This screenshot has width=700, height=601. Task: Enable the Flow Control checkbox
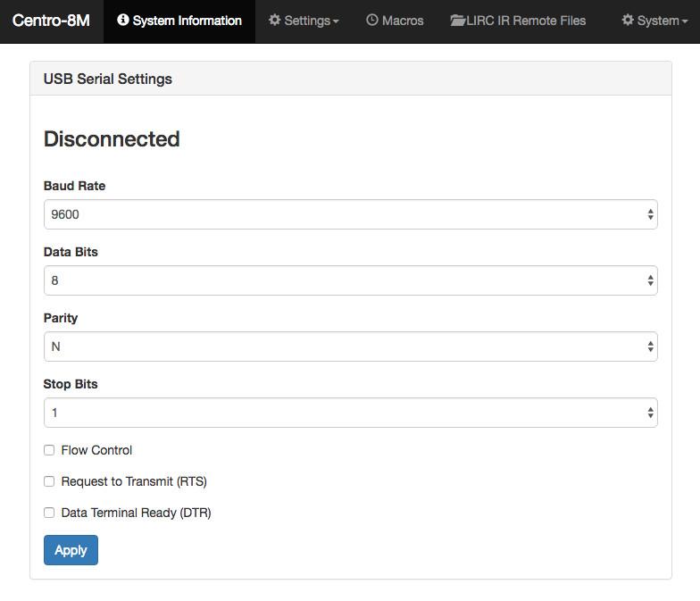[49, 450]
